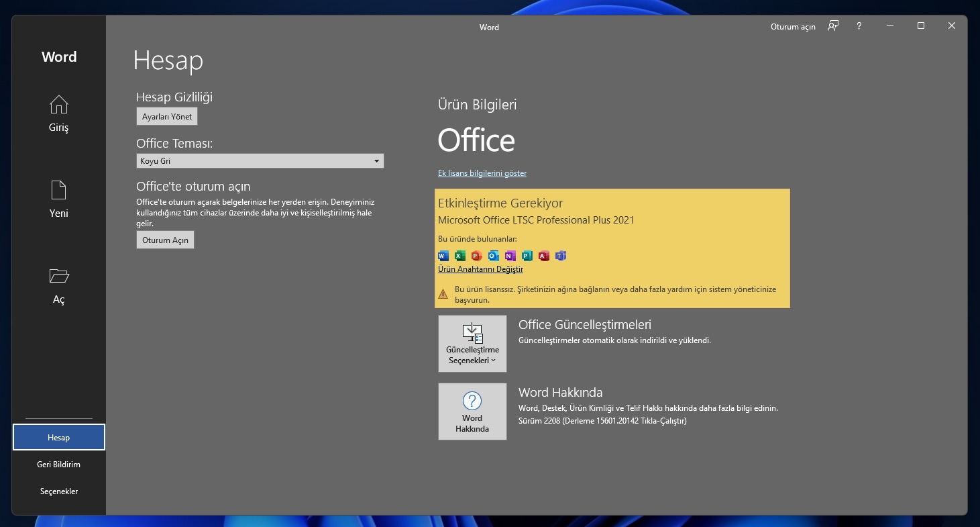This screenshot has width=980, height=527.
Task: Click the Teams icon in product list
Action: [561, 256]
